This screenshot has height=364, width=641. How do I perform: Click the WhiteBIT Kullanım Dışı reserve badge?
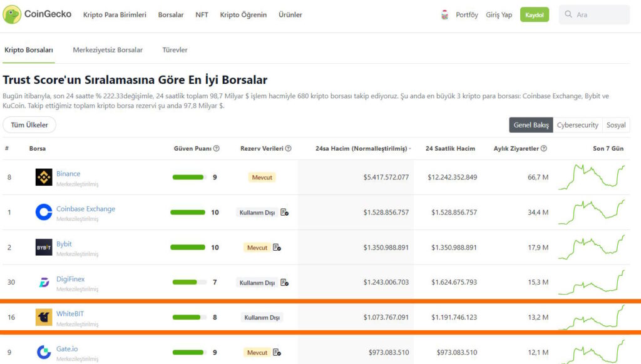pyautogui.click(x=262, y=318)
